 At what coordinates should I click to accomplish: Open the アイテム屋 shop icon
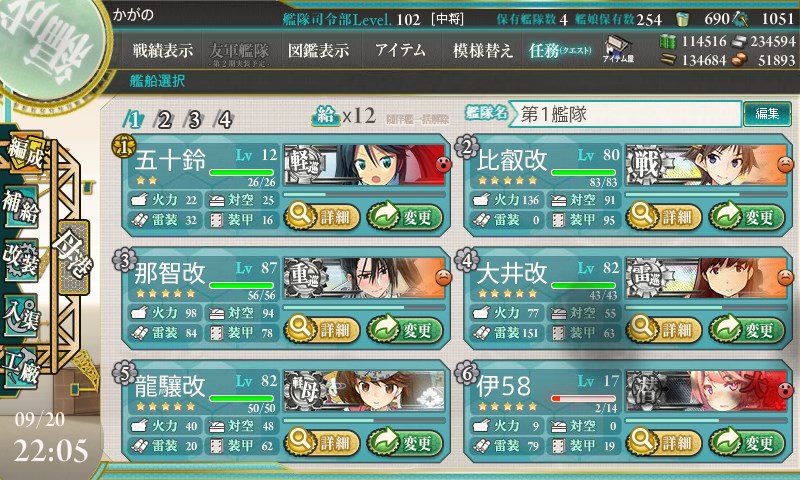coord(618,49)
